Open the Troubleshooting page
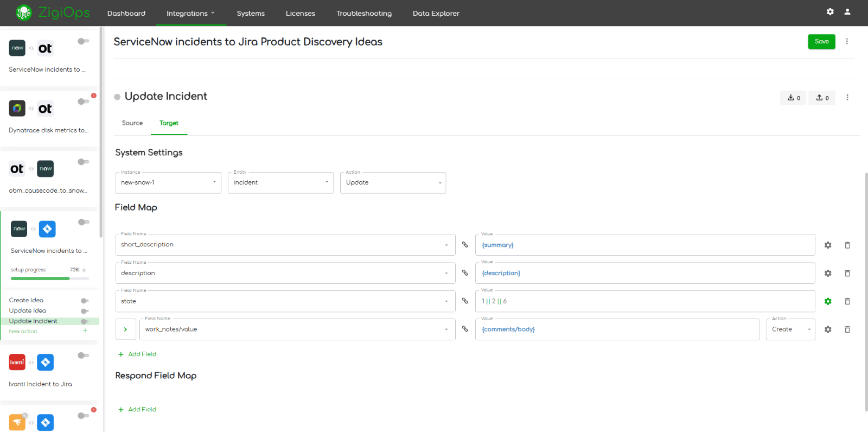 pos(364,13)
